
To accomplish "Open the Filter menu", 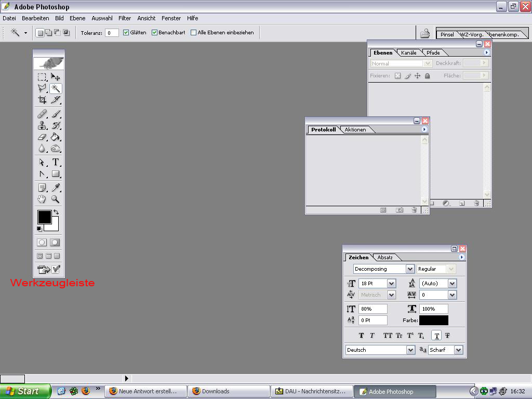I will pos(125,18).
